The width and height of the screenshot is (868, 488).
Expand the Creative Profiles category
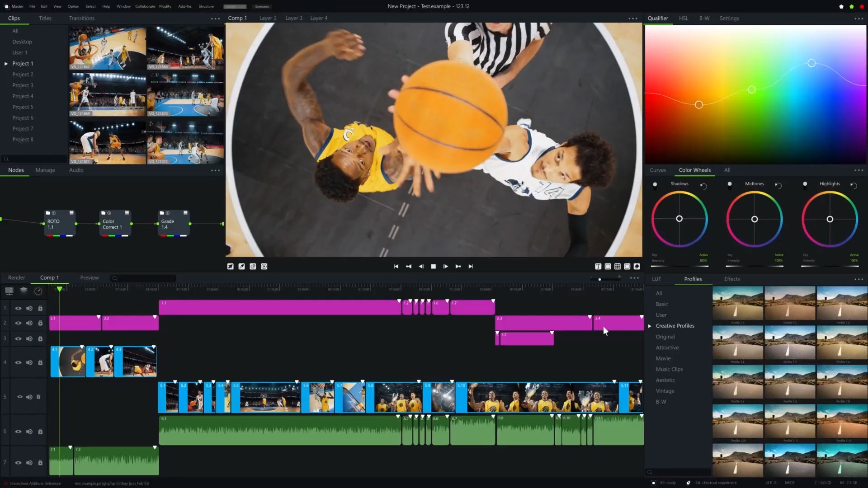coord(650,326)
